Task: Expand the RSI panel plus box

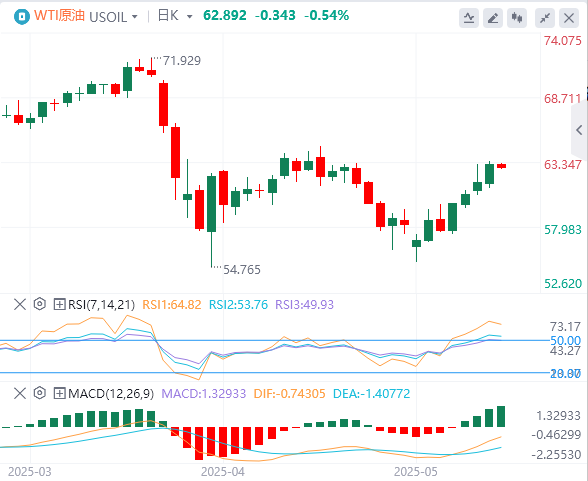Action: pyautogui.click(x=59, y=304)
